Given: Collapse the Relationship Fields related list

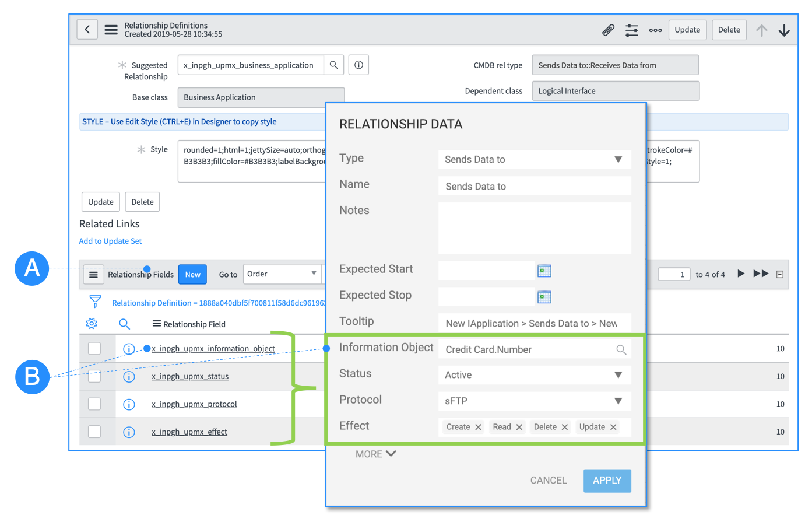Looking at the screenshot, I should (x=780, y=274).
